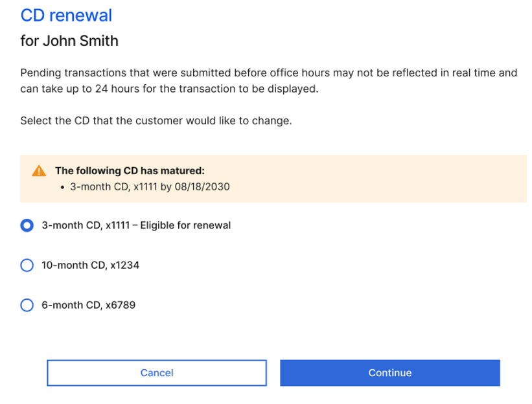Click the "CD renewal" blue heading
The height and width of the screenshot is (404, 532).
coord(66,16)
